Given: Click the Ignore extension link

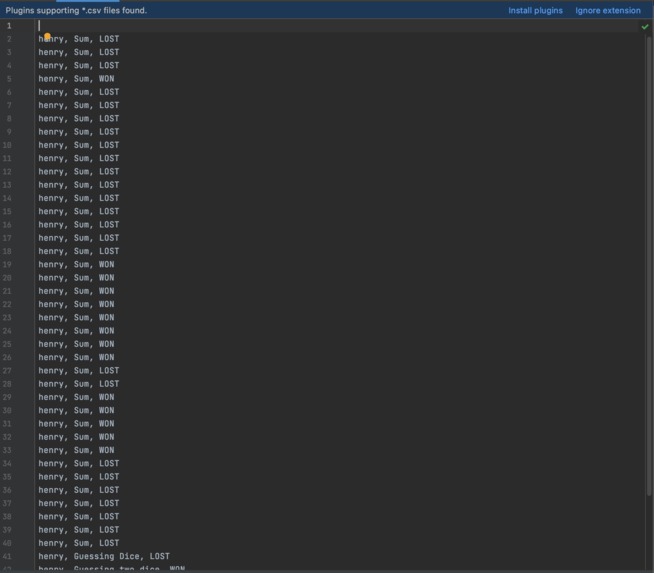Looking at the screenshot, I should 608,10.
